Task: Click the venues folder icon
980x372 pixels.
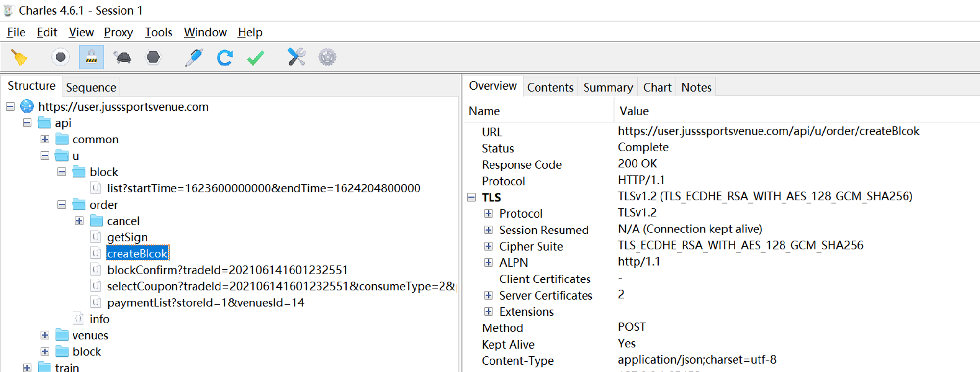Action: coord(62,335)
